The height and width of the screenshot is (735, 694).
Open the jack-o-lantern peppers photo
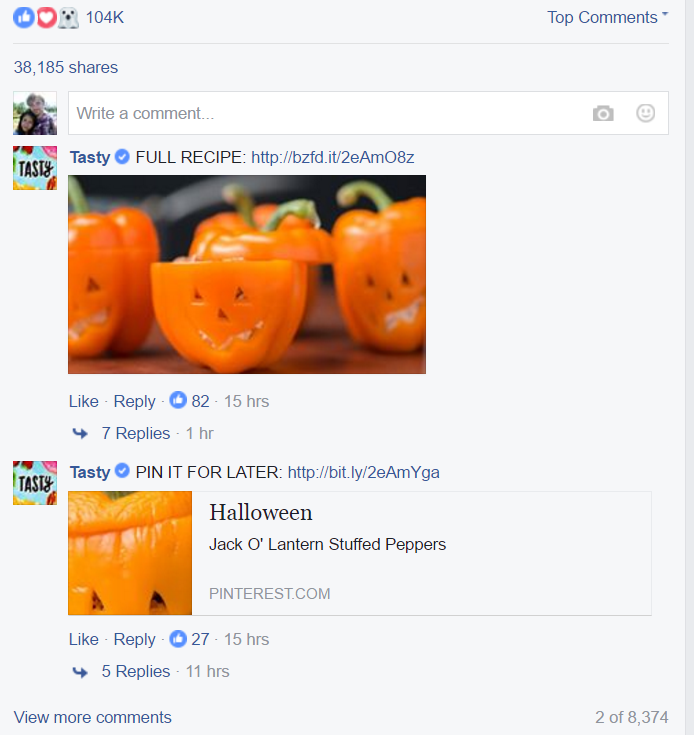(247, 274)
